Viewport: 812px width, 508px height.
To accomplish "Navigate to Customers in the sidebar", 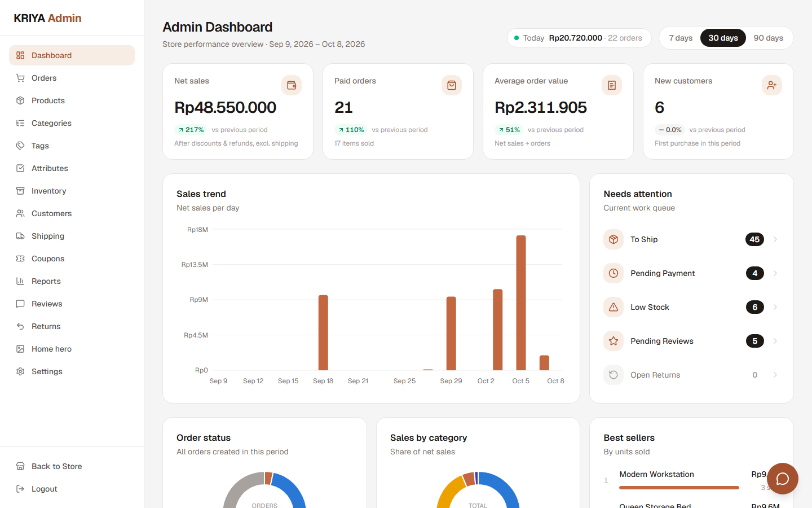I will [x=72, y=213].
